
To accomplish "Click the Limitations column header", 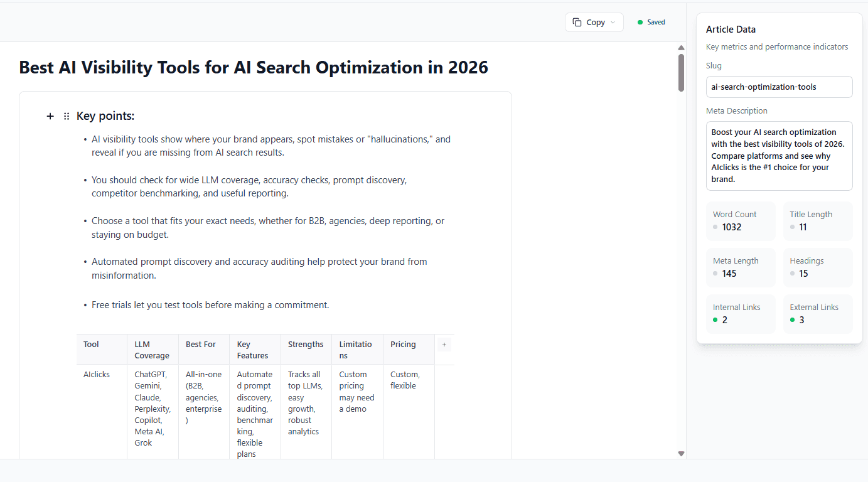I will pos(357,350).
